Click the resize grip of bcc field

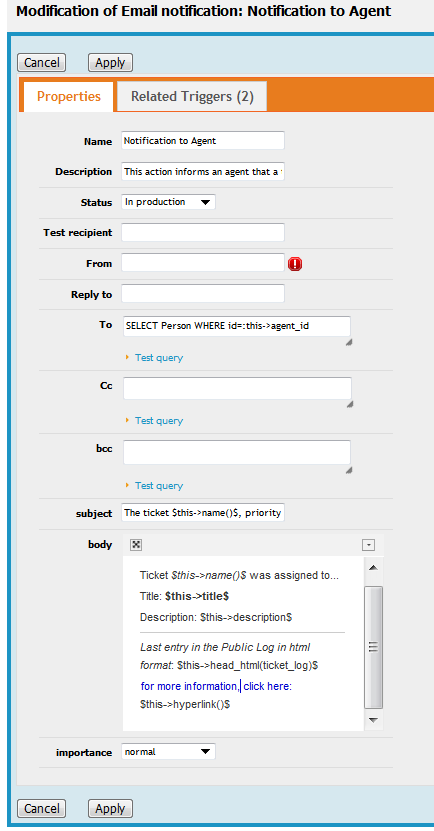coord(349,470)
